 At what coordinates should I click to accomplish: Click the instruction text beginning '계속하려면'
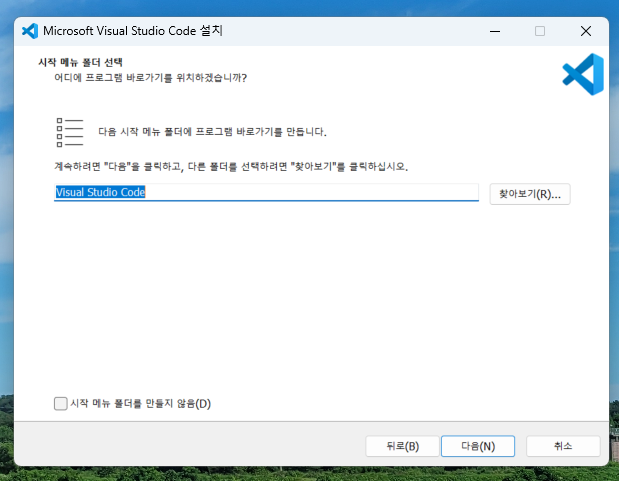[x=231, y=167]
